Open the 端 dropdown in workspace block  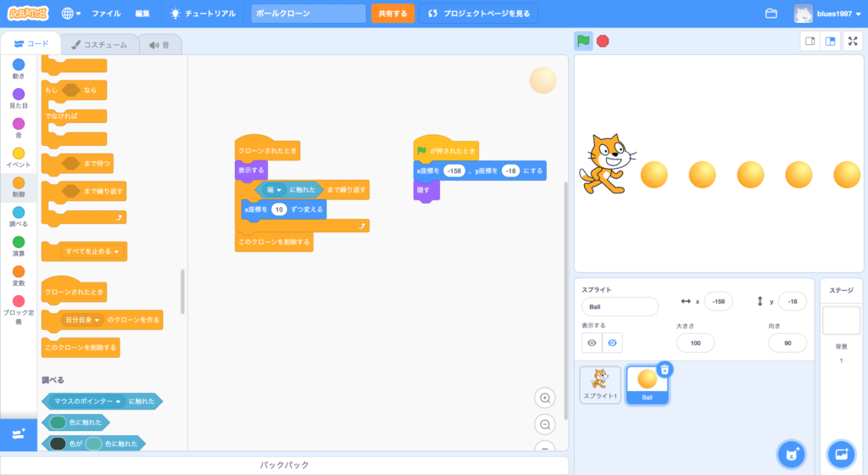point(274,189)
